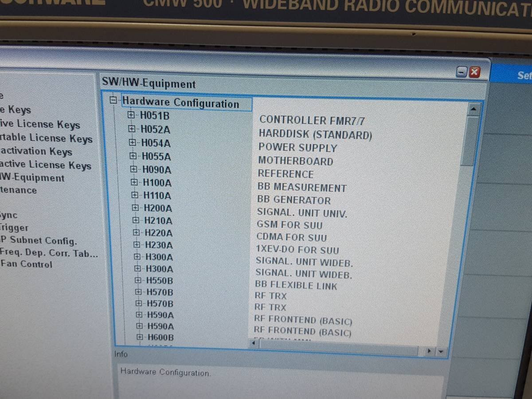Expand the H051B tree node
This screenshot has width=532, height=399.
(x=131, y=115)
